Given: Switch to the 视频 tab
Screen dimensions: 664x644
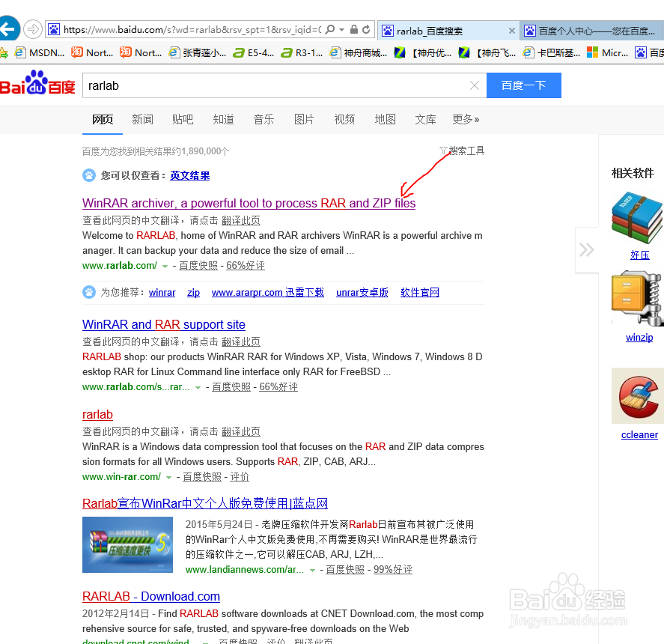Looking at the screenshot, I should [344, 120].
